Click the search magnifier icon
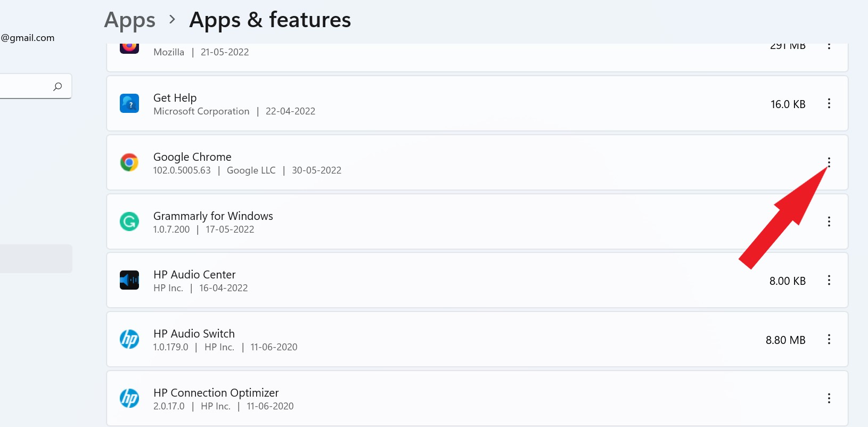Screen dimensions: 868x427 click(x=58, y=86)
